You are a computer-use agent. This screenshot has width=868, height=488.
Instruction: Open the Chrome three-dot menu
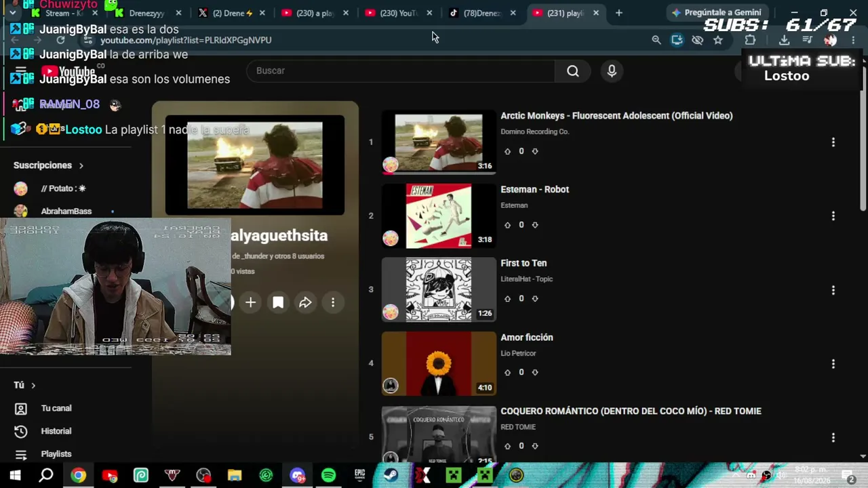pos(853,40)
